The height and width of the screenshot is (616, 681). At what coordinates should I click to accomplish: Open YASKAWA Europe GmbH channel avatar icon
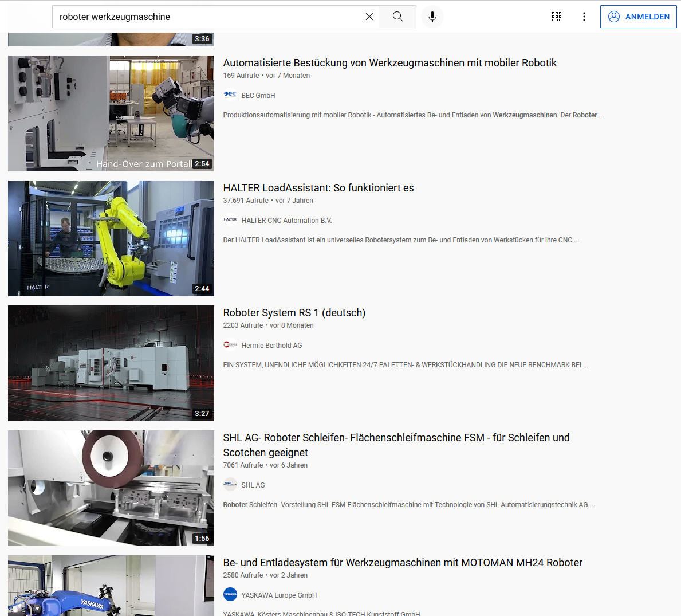(x=230, y=595)
